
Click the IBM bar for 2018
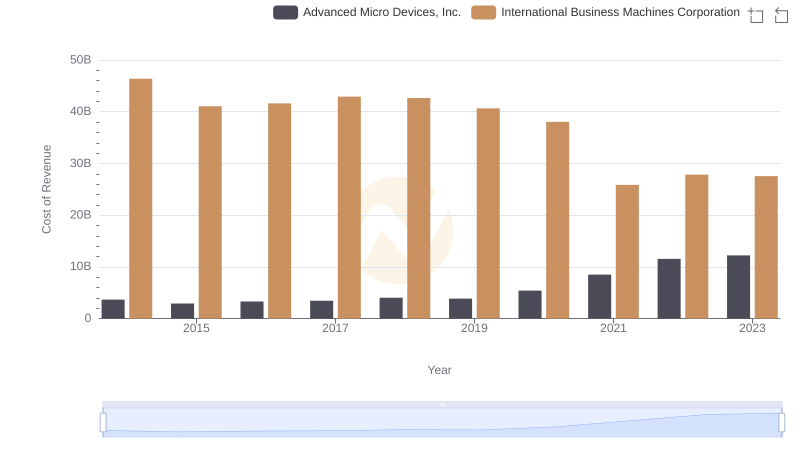419,208
